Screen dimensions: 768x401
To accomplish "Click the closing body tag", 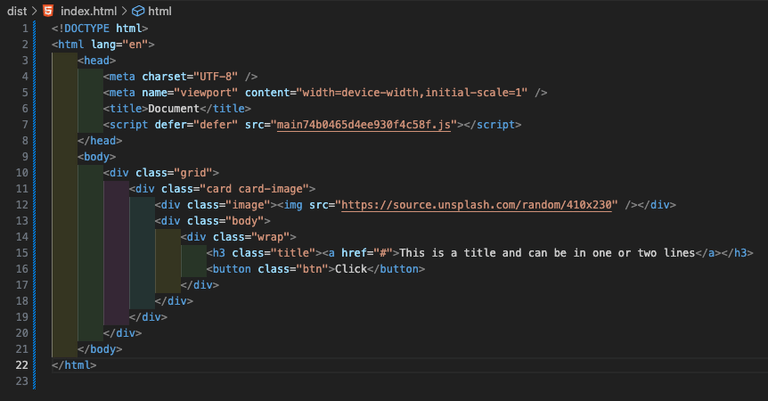I will pos(100,350).
